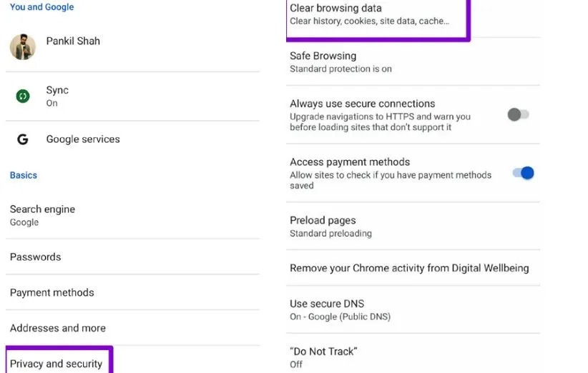Click the Basics section header
588x373 pixels.
click(x=24, y=175)
